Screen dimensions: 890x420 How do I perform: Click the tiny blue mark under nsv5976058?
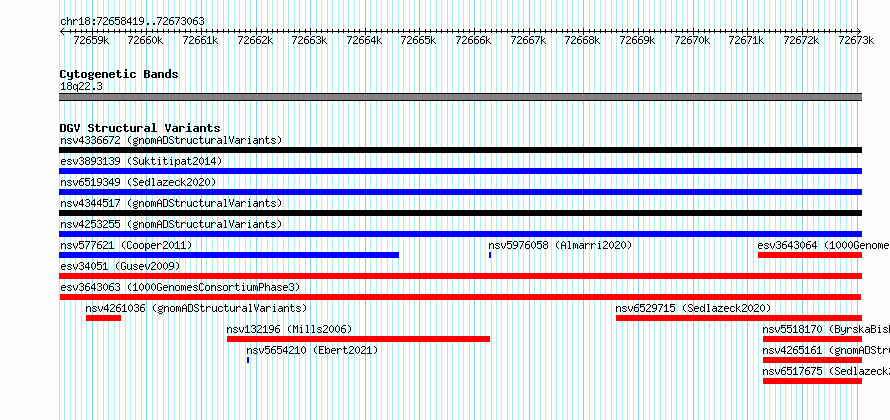point(490,255)
